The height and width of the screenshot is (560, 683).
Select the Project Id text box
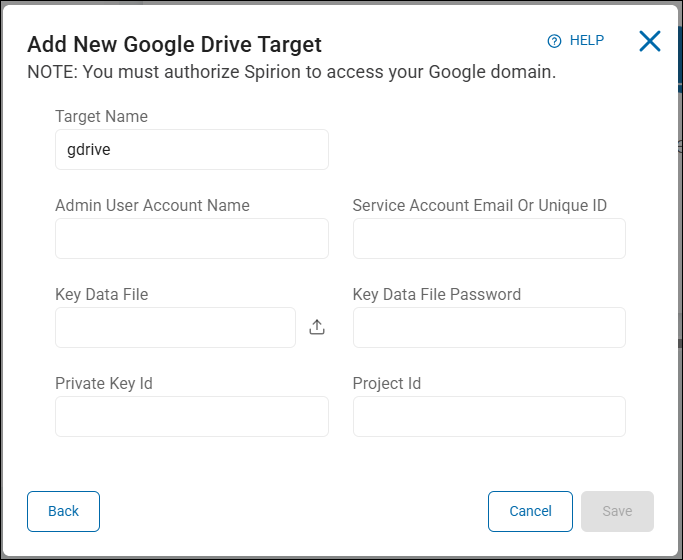click(x=489, y=416)
